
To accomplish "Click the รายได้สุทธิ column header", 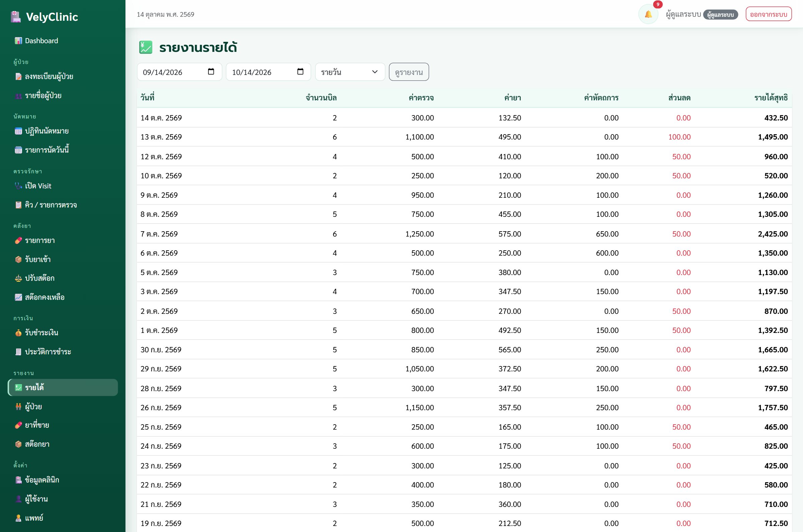I will [771, 98].
